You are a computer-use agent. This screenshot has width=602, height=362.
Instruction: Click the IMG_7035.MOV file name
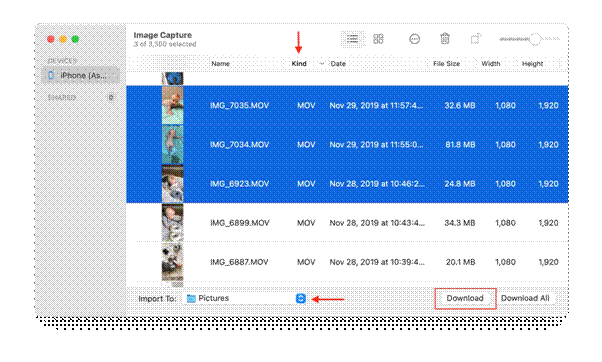239,106
